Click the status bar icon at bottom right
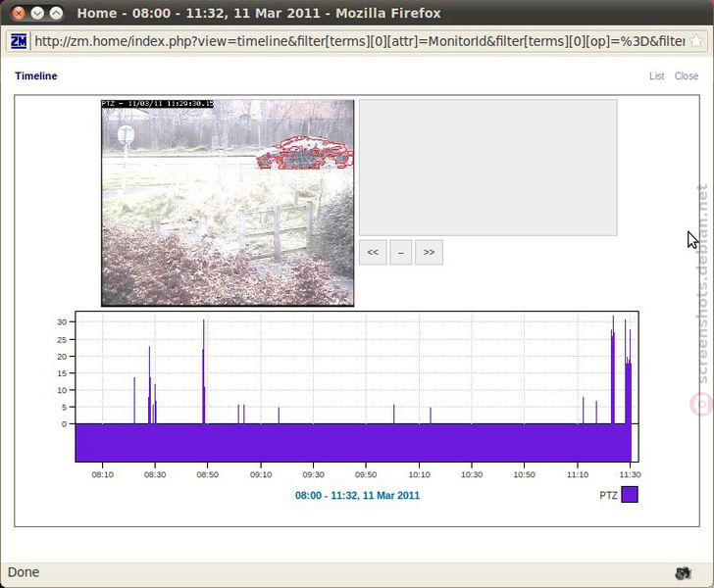Viewport: 714px width, 588px height. (x=683, y=573)
